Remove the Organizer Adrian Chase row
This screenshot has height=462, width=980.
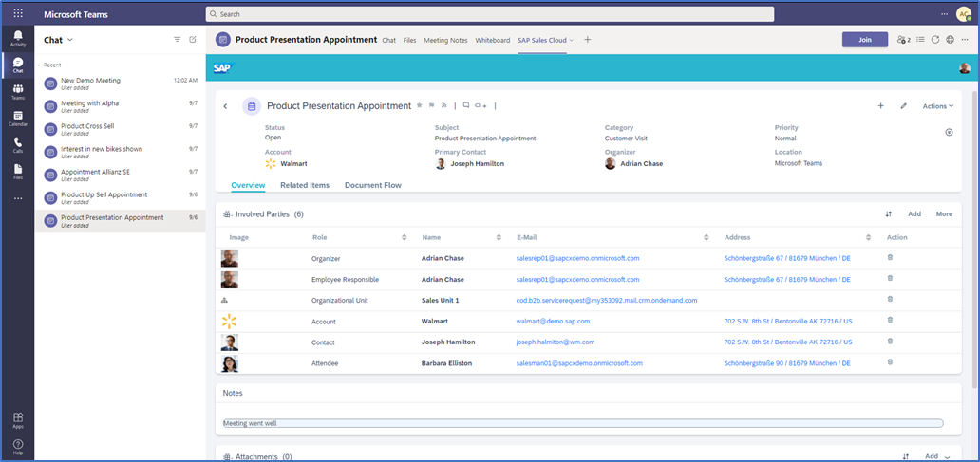pos(890,257)
